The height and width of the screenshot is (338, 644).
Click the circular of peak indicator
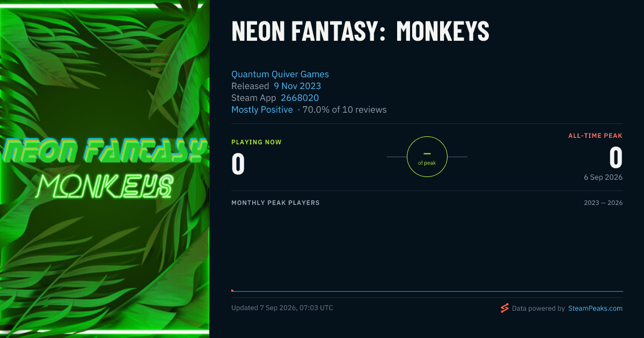[x=427, y=157]
